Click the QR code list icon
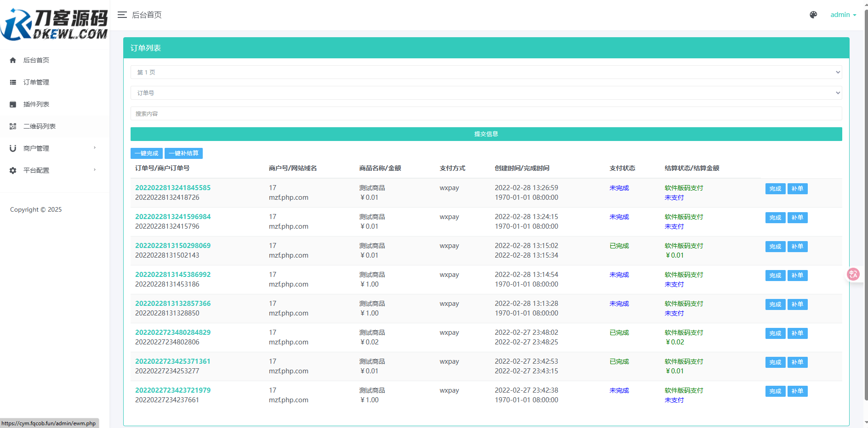Viewport: 868px width, 428px height. coord(13,126)
